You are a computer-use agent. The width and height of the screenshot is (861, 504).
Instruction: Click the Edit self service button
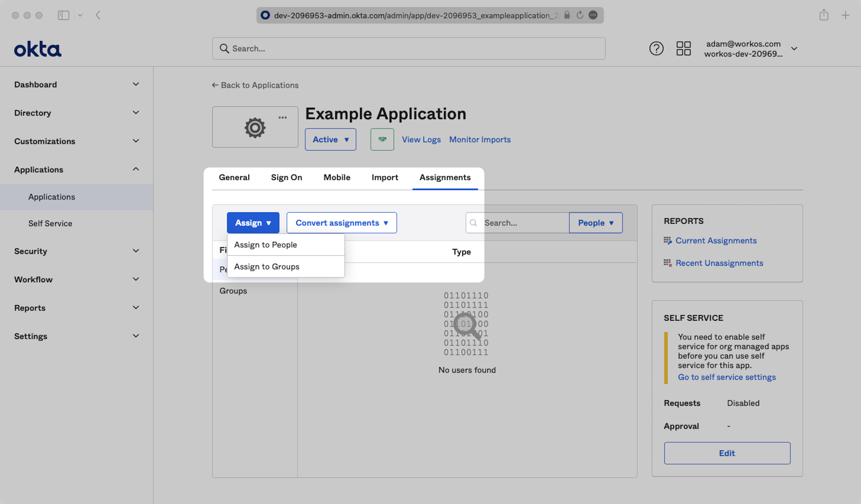pyautogui.click(x=727, y=453)
